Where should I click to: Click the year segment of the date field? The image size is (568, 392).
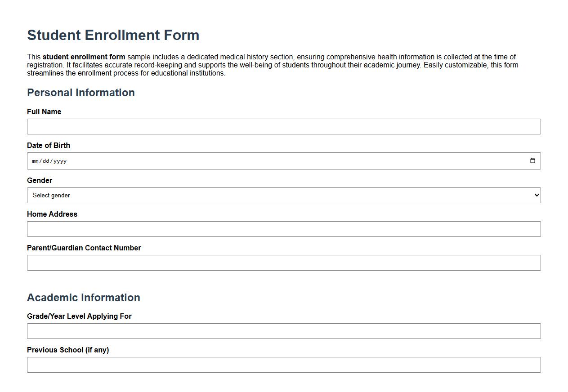click(x=61, y=160)
